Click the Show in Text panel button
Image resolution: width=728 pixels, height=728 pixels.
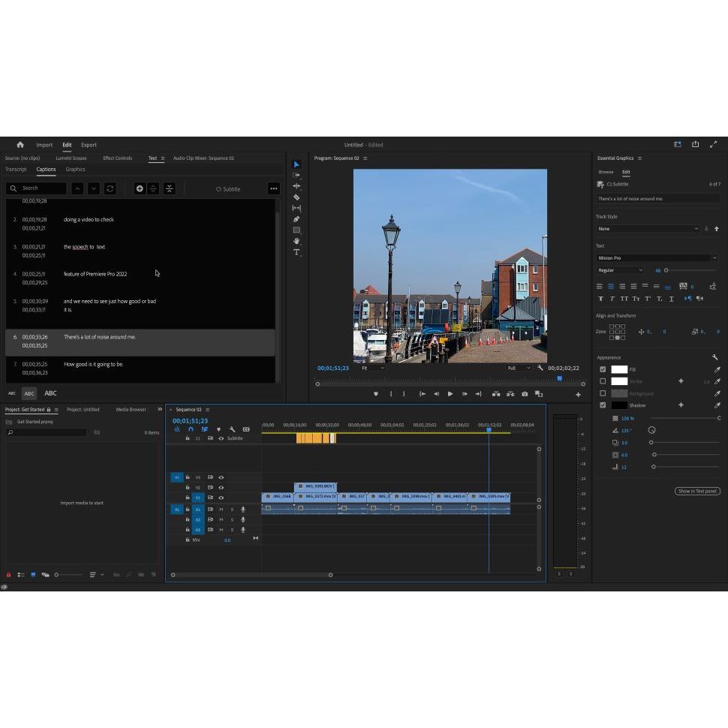697,490
